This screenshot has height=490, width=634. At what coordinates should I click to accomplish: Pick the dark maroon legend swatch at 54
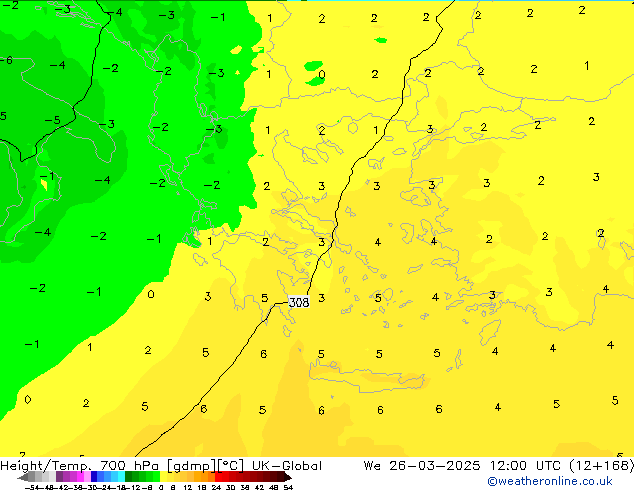click(282, 476)
